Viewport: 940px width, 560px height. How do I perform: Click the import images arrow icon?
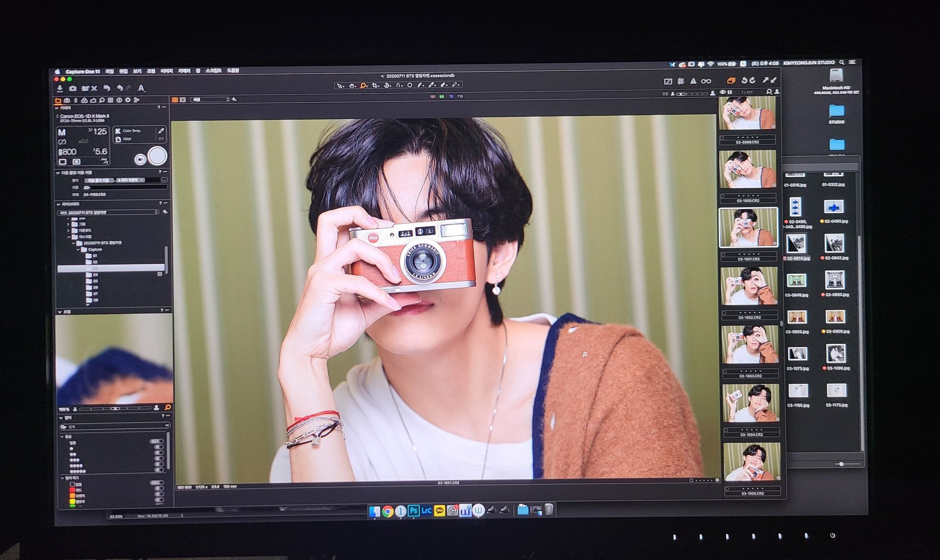click(60, 89)
